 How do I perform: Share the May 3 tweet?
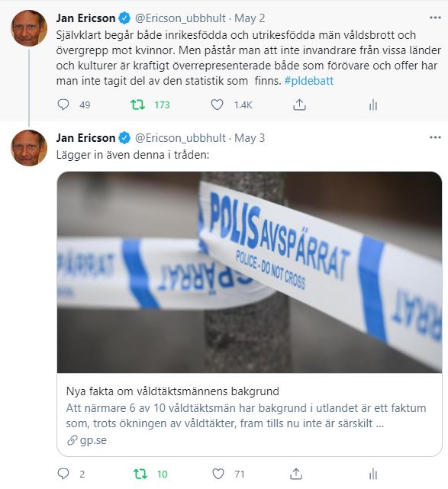pyautogui.click(x=296, y=474)
